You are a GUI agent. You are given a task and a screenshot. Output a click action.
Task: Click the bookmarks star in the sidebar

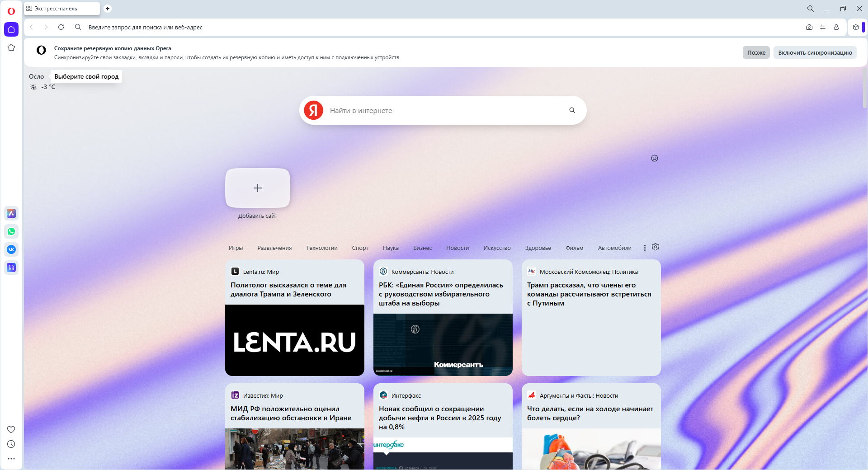point(11,47)
